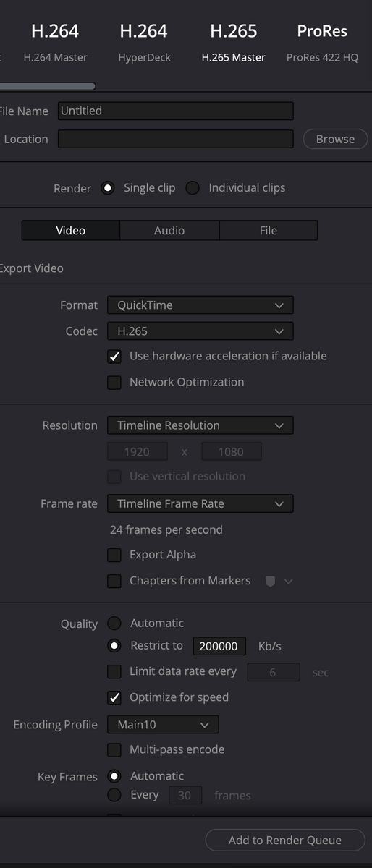The height and width of the screenshot is (868, 372).
Task: Click the marker color icon beside Chapters
Action: 271,581
